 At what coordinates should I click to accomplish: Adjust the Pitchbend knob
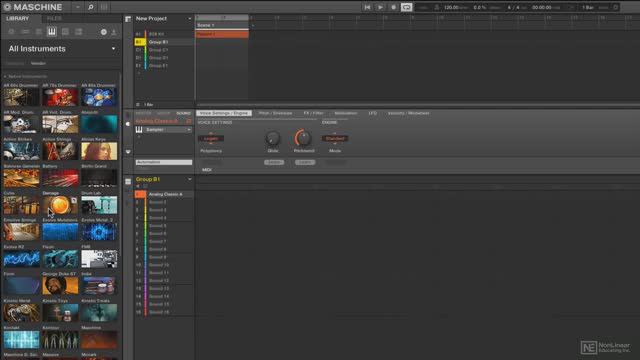click(303, 138)
